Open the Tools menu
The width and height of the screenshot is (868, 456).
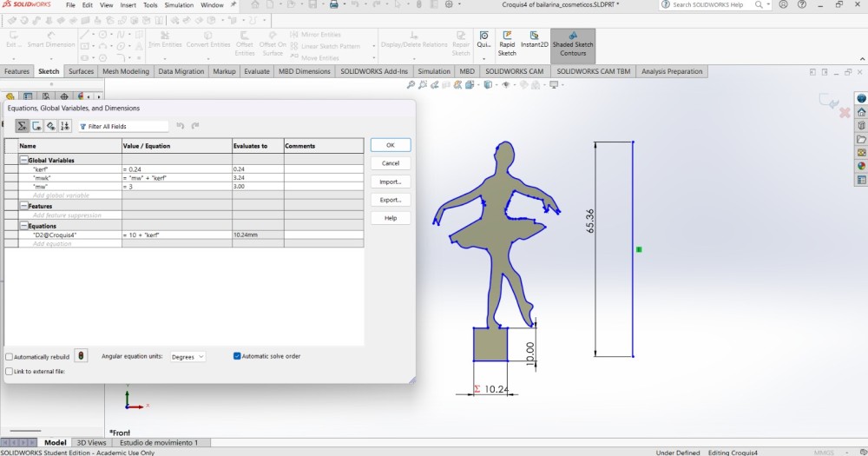pos(150,5)
